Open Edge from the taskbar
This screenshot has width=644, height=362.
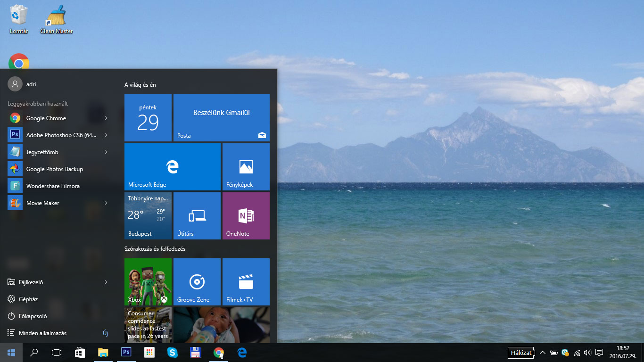242,353
